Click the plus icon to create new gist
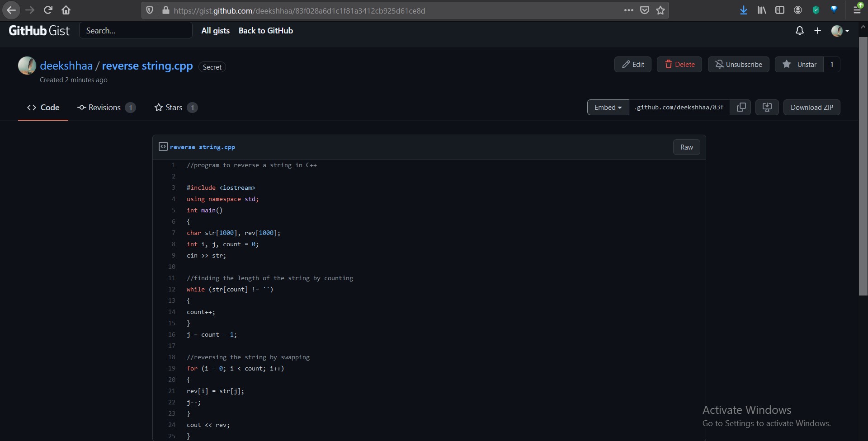The height and width of the screenshot is (441, 868). coord(817,31)
